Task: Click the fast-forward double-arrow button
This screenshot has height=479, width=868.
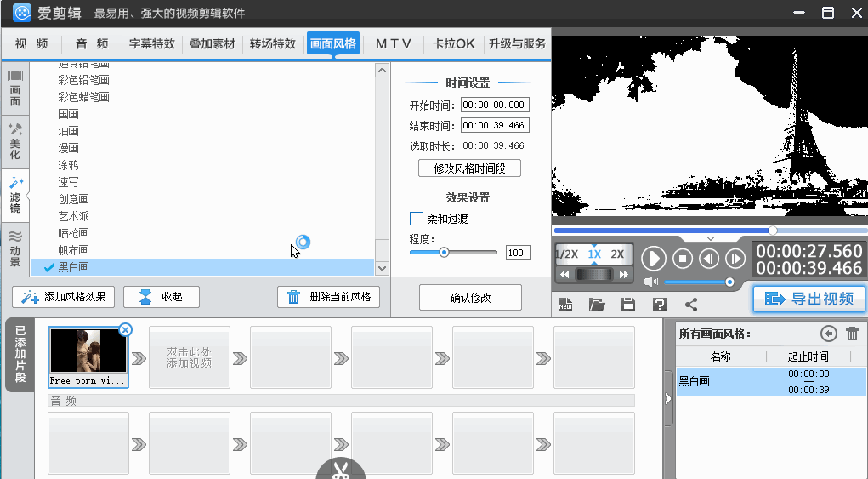Action: pyautogui.click(x=624, y=274)
